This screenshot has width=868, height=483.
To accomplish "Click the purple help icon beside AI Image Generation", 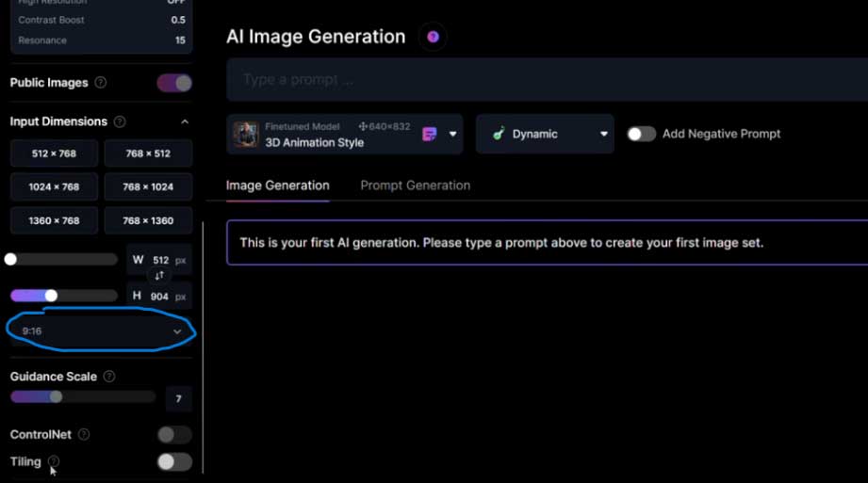I will [x=433, y=37].
